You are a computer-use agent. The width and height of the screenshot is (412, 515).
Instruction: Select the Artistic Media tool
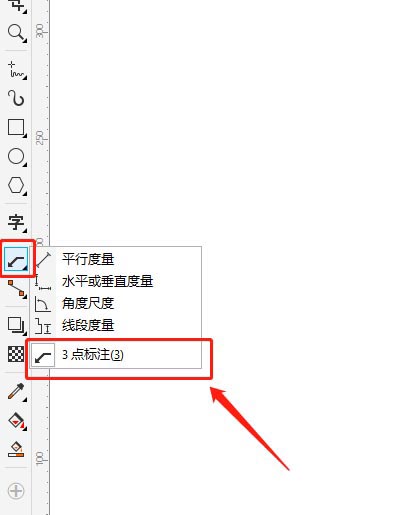tap(16, 99)
